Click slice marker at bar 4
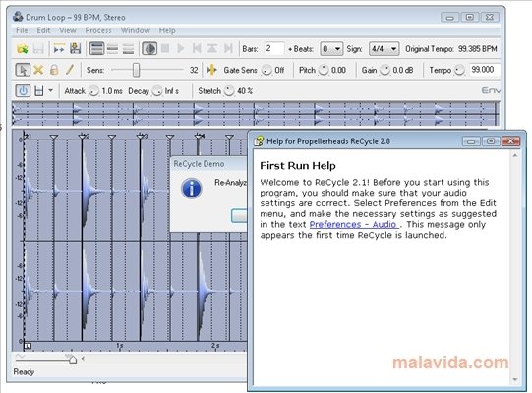Viewport: 532px width, 393px height. 199,137
